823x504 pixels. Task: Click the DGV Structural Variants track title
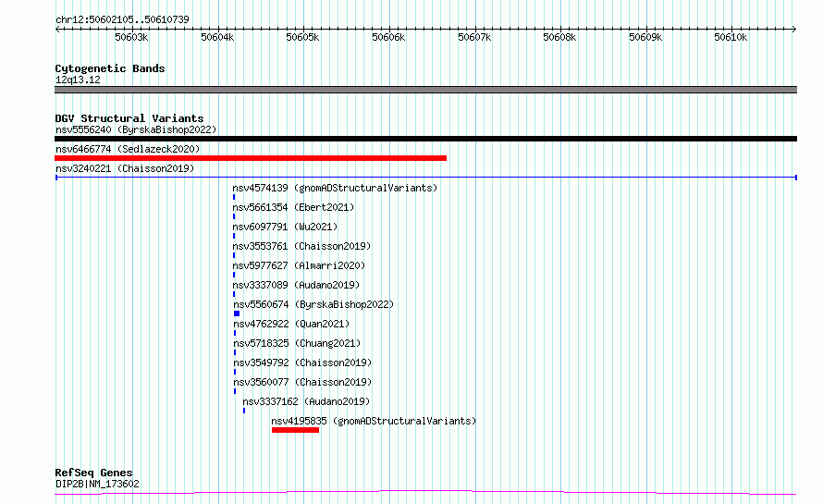129,118
